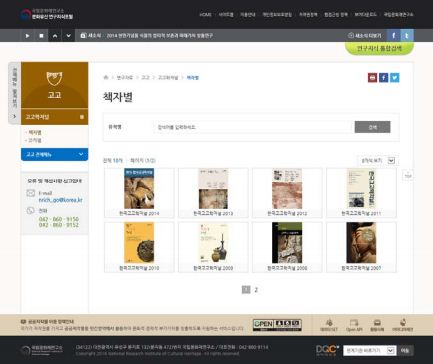Open the 2012 journal cover thumbnail
This screenshot has width=433, height=364.
287,189
